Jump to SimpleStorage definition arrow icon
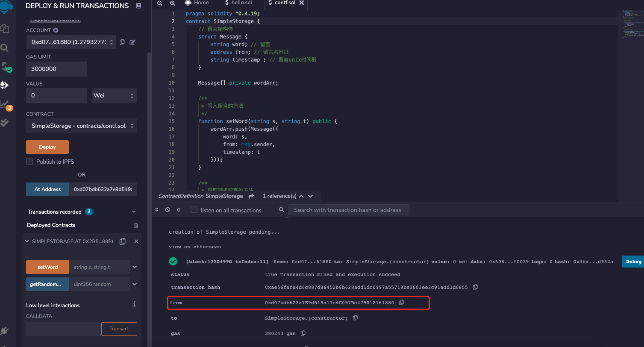 tap(251, 196)
